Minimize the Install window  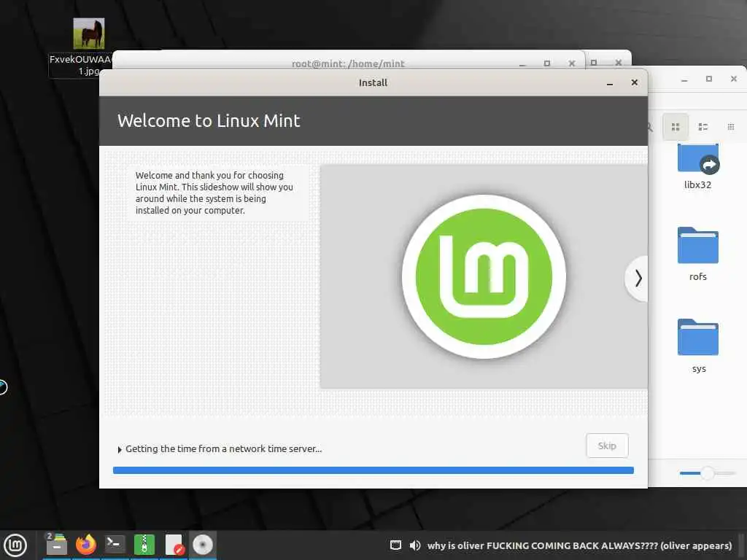coord(609,83)
